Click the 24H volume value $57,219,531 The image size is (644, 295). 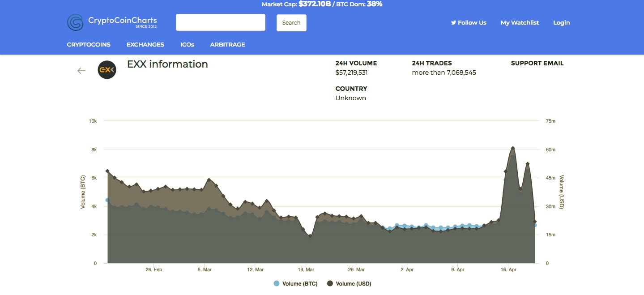pos(351,73)
